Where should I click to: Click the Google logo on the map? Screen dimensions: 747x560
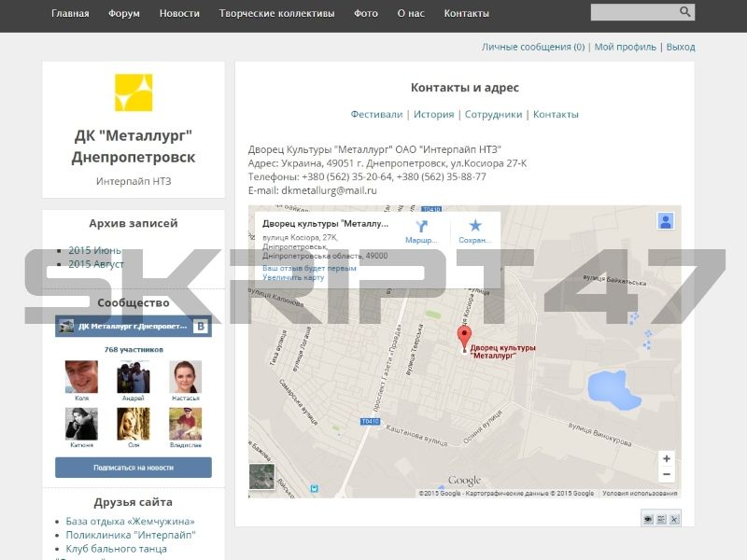[x=464, y=480]
